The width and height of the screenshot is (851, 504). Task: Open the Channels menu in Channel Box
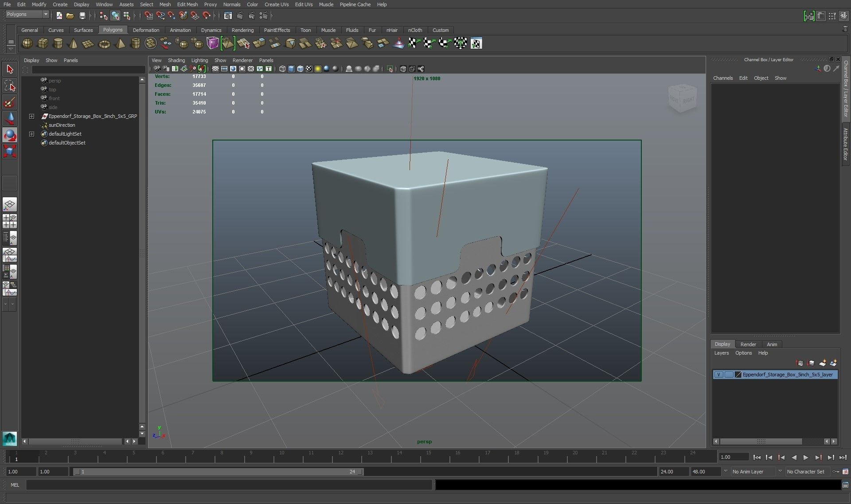(722, 78)
